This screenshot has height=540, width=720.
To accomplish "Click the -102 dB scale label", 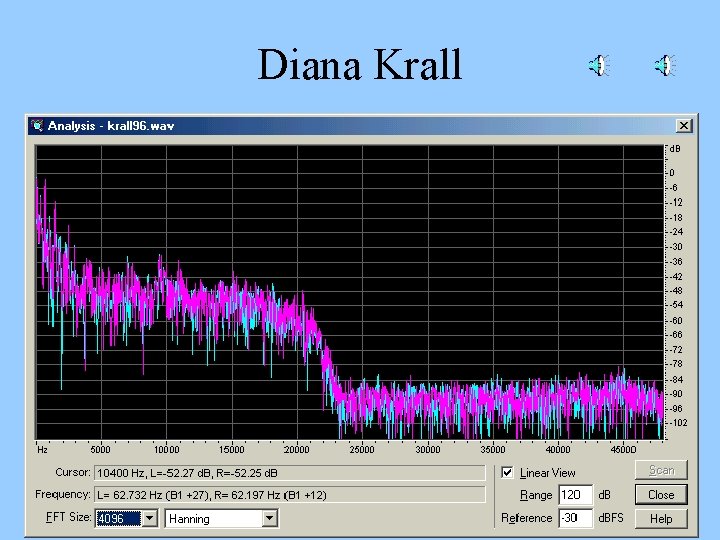I will click(x=678, y=423).
